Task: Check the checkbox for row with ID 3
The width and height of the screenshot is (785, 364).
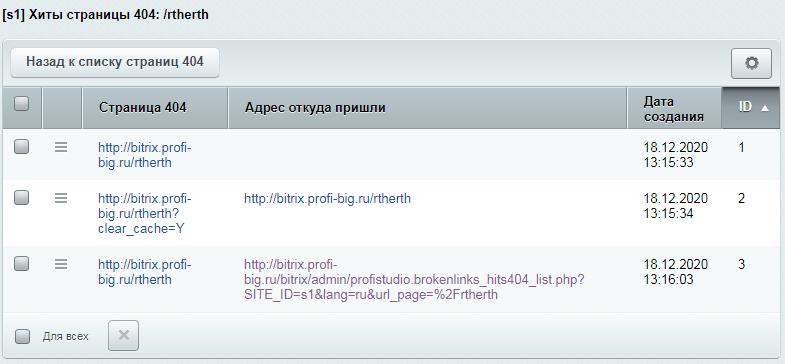Action: click(21, 263)
